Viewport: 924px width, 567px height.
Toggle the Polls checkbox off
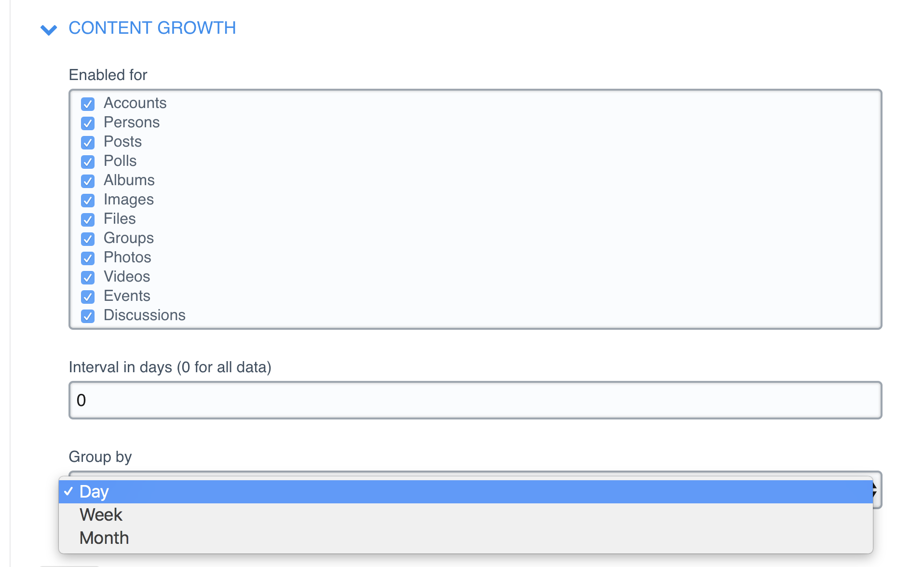(x=88, y=162)
